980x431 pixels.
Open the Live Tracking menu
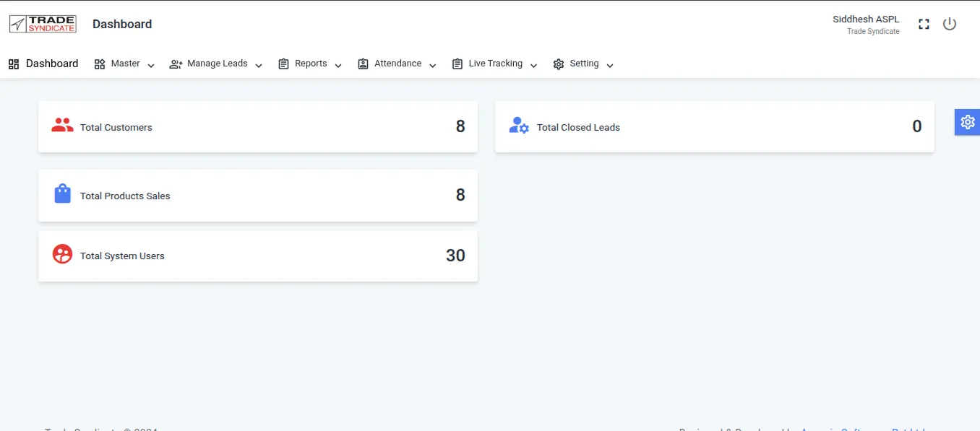(494, 64)
